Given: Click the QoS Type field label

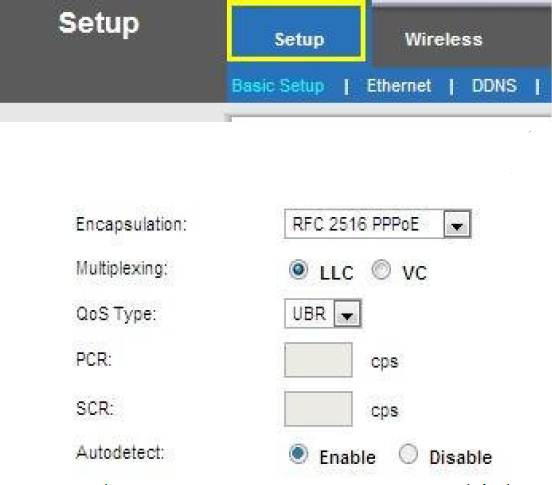Looking at the screenshot, I should point(116,314).
